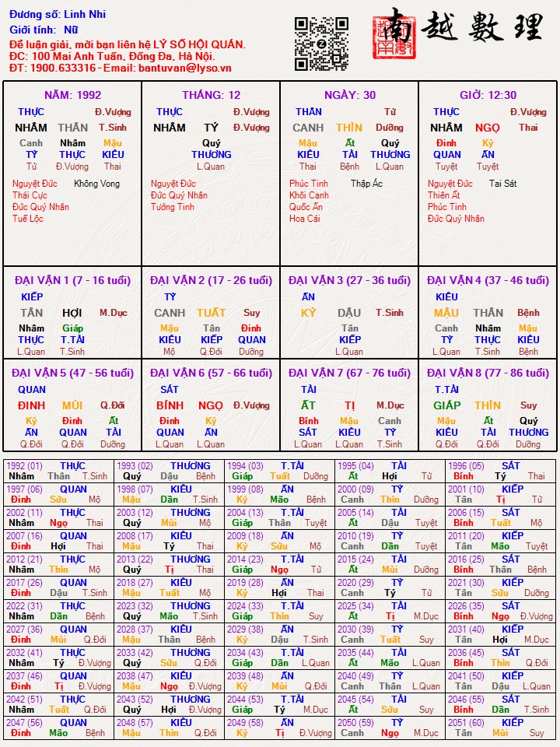Click the 'Thái Cực' star label
560x747 pixels.
pyautogui.click(x=30, y=195)
